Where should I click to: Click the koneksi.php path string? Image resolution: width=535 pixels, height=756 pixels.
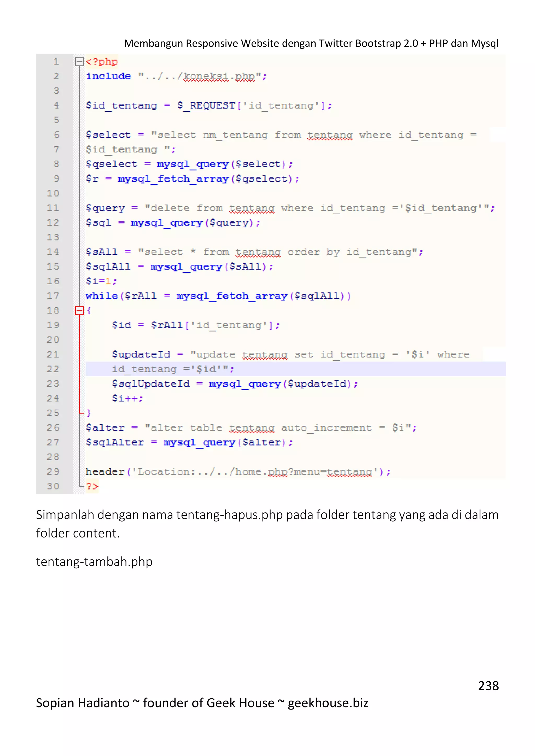click(x=199, y=77)
